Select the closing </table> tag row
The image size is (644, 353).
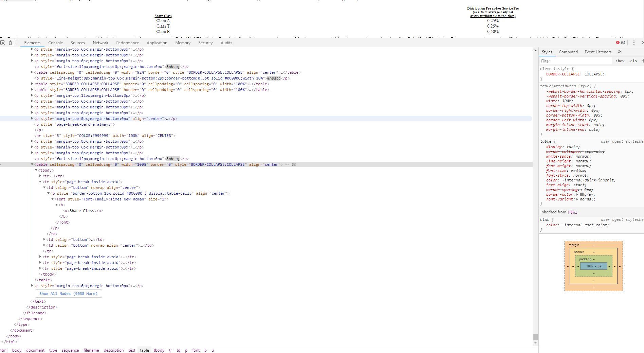point(43,280)
